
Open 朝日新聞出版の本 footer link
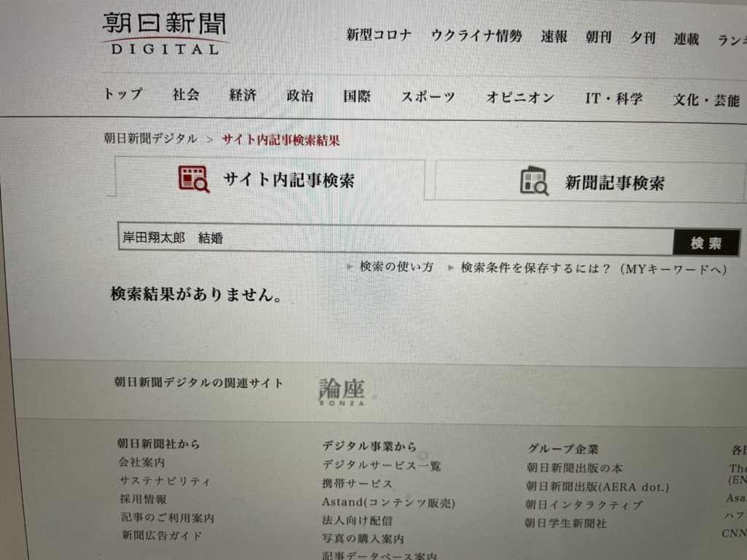coord(575,468)
